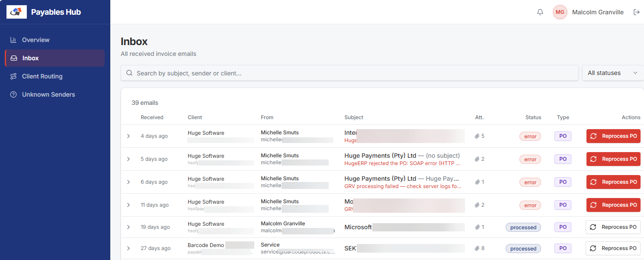Click the Barcode Demo client name

click(206, 245)
